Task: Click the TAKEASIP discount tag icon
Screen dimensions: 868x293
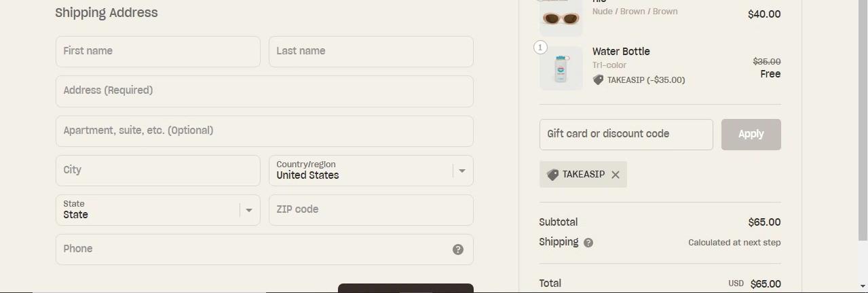Action: 552,175
